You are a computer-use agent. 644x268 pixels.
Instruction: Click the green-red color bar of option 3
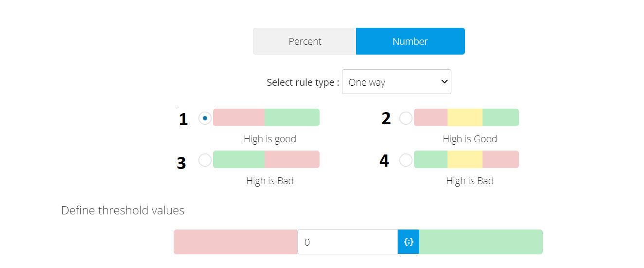(266, 159)
